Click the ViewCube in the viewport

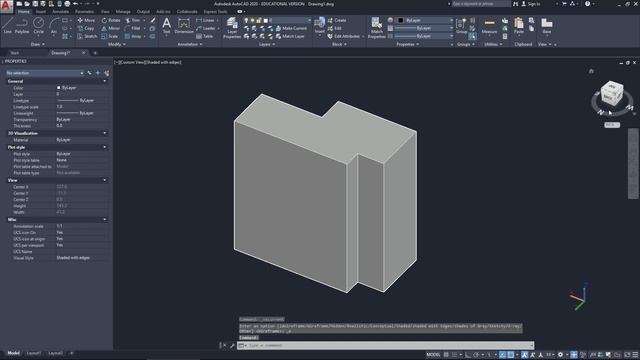(x=612, y=94)
